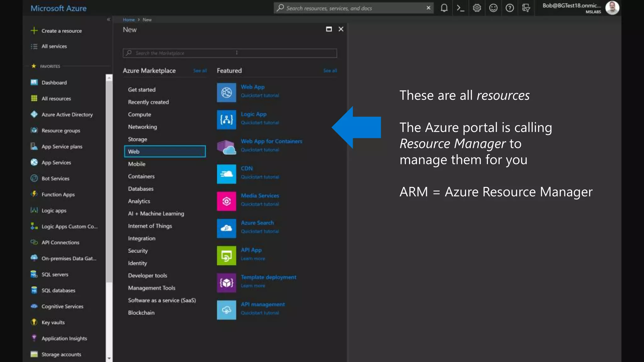Open Cloud Shell from the top bar

(460, 8)
